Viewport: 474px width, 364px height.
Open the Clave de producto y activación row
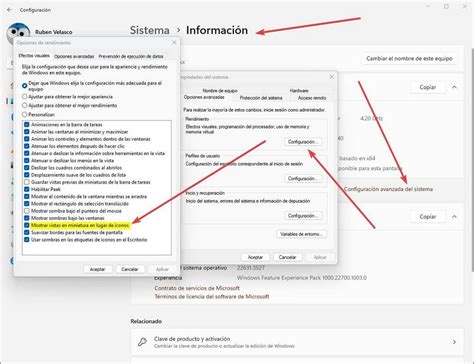point(297,342)
